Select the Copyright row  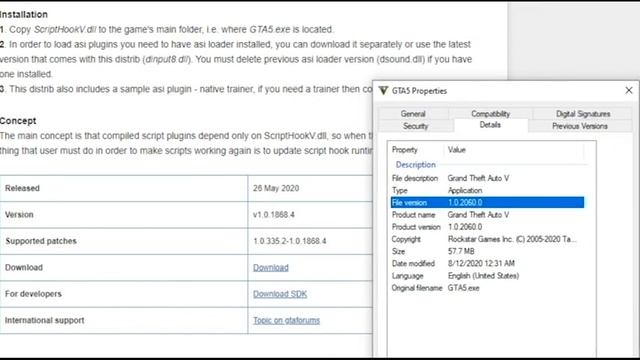click(x=487, y=239)
